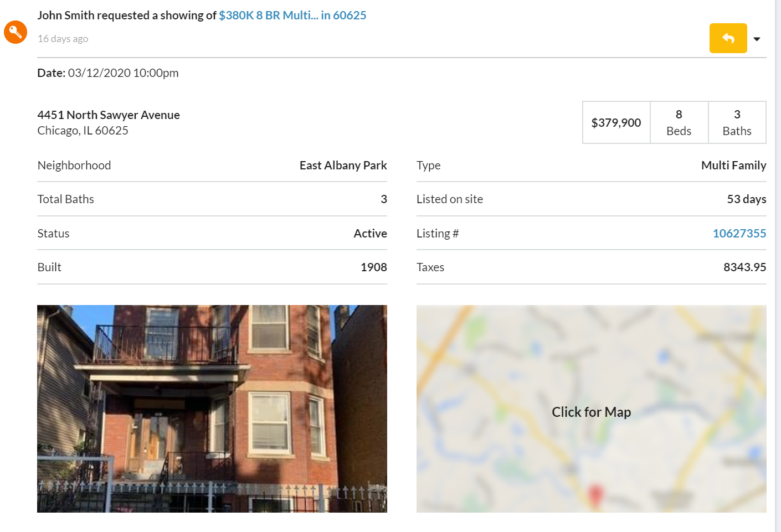Click the 8 Beds cell
The width and height of the screenshot is (781, 532).
click(679, 123)
